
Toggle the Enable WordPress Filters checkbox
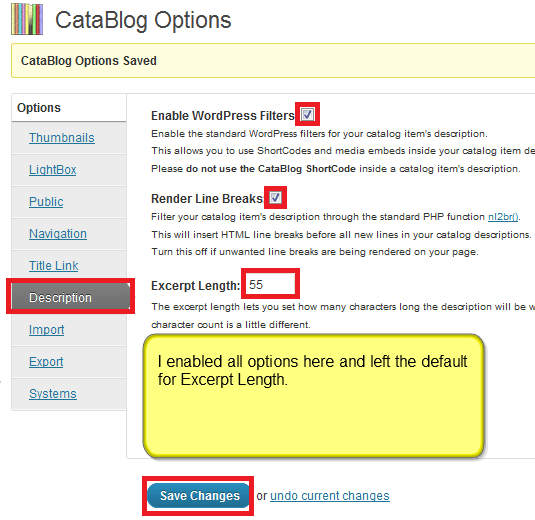307,114
